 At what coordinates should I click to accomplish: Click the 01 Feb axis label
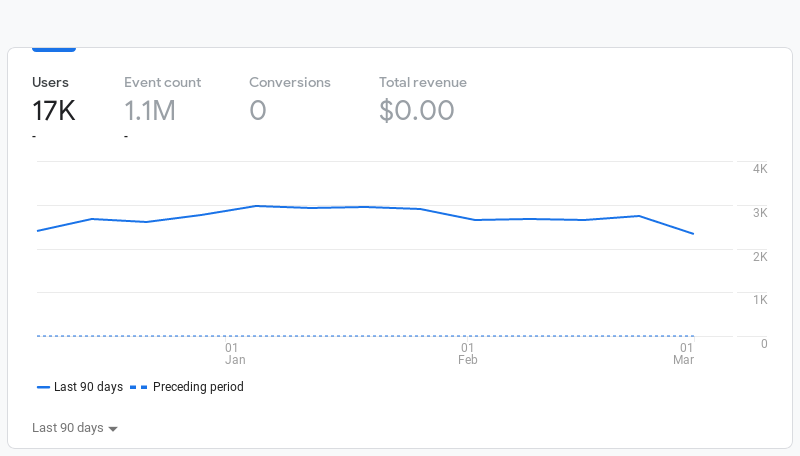468,354
